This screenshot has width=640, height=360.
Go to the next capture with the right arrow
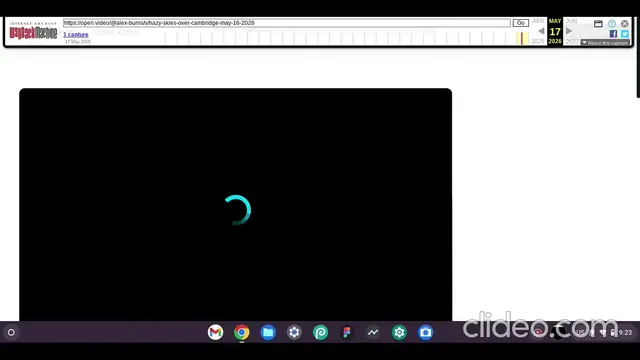(569, 31)
